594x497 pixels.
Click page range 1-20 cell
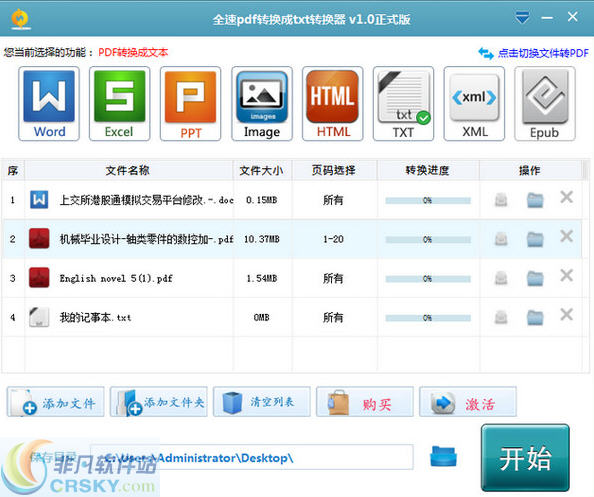pyautogui.click(x=333, y=239)
